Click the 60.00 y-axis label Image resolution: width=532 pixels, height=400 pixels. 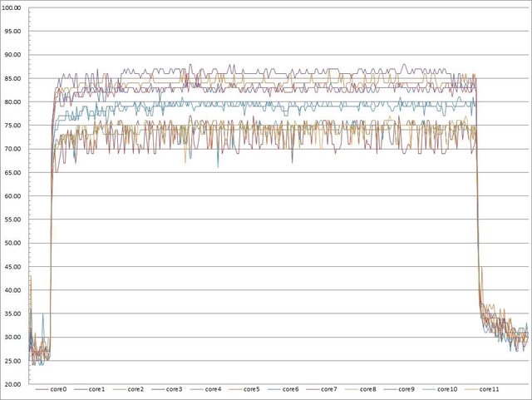pyautogui.click(x=16, y=196)
